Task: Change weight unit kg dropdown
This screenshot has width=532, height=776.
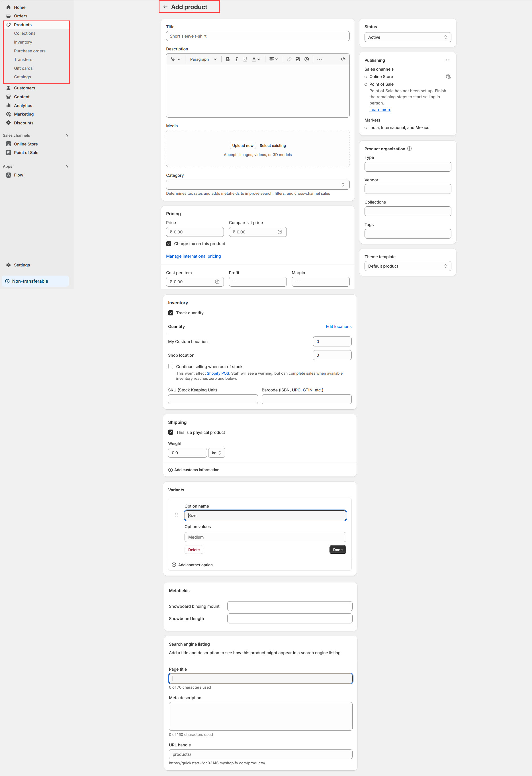Action: (216, 453)
